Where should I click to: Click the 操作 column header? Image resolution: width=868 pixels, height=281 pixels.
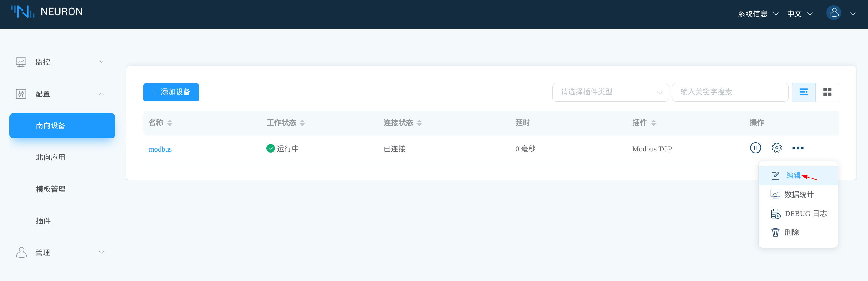click(757, 123)
